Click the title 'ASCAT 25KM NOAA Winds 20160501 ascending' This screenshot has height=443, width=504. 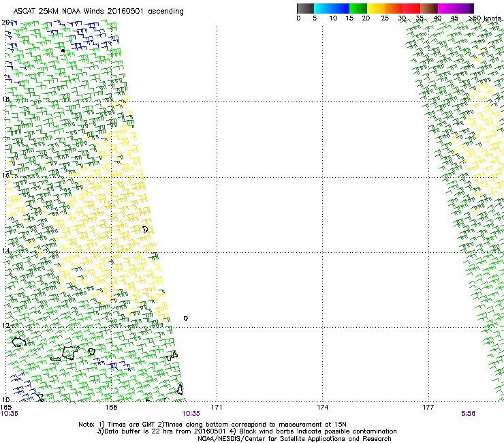[98, 12]
